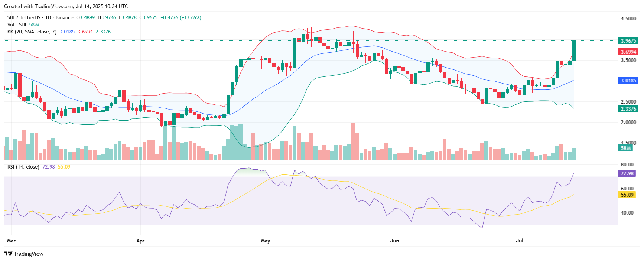
Task: Select the RSI (14, close) indicator label
Action: point(23,167)
